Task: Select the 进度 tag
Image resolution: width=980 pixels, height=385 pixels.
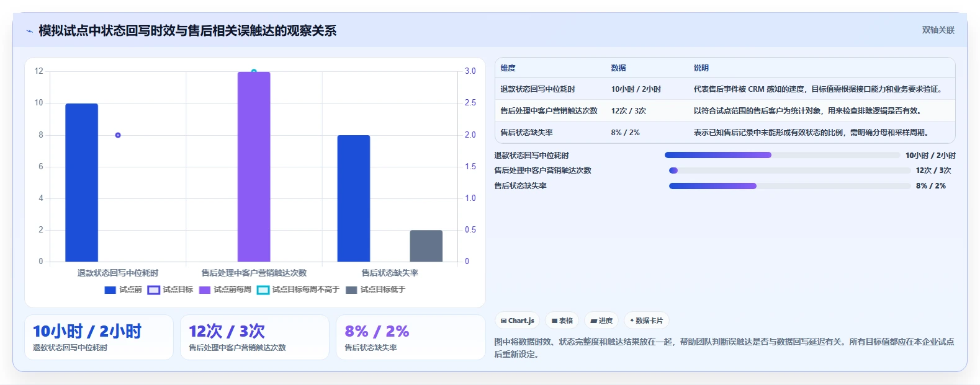Action: 601,321
